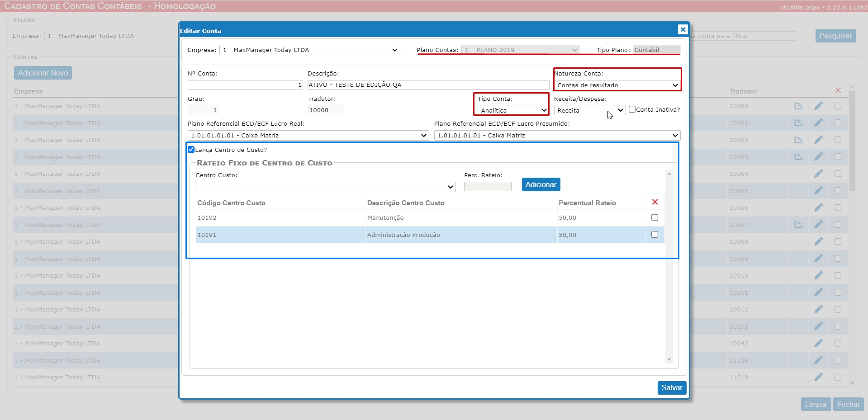Click the pencil edit icon for tradutor 10642

(x=818, y=343)
